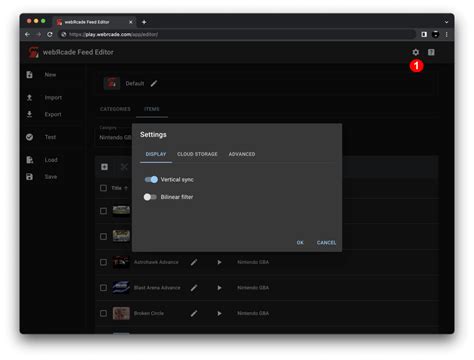Viewport: 474px width, 360px height.
Task: Click the Load sidebar icon
Action: pos(29,160)
